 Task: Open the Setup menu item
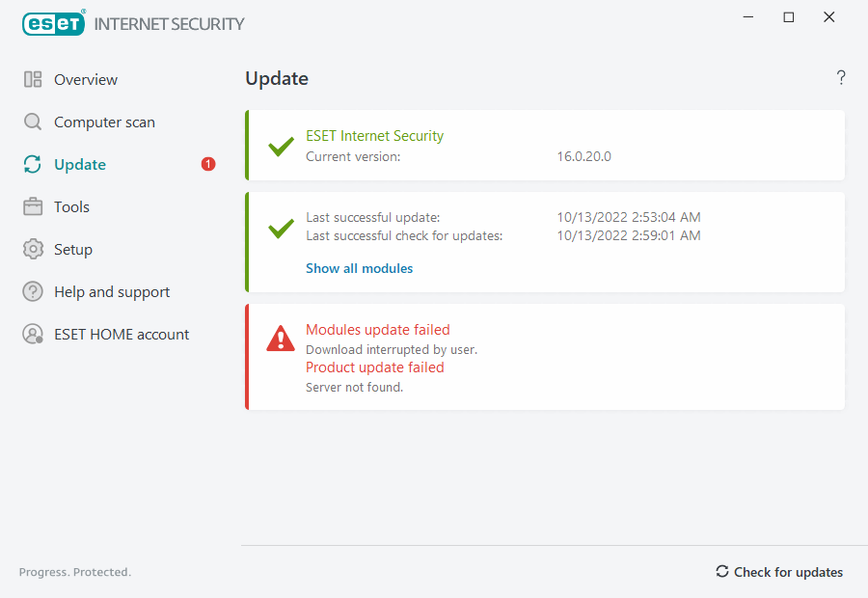coord(73,250)
